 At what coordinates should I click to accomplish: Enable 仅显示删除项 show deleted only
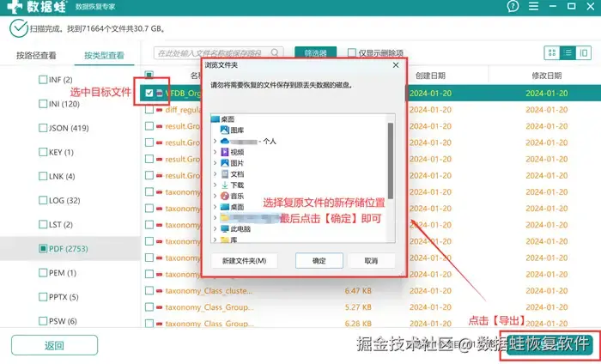tap(351, 52)
